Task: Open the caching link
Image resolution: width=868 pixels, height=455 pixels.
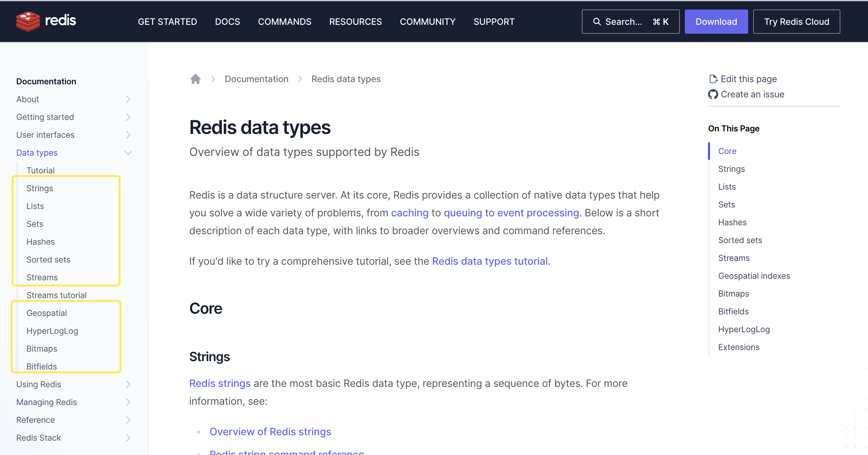Action: point(410,213)
